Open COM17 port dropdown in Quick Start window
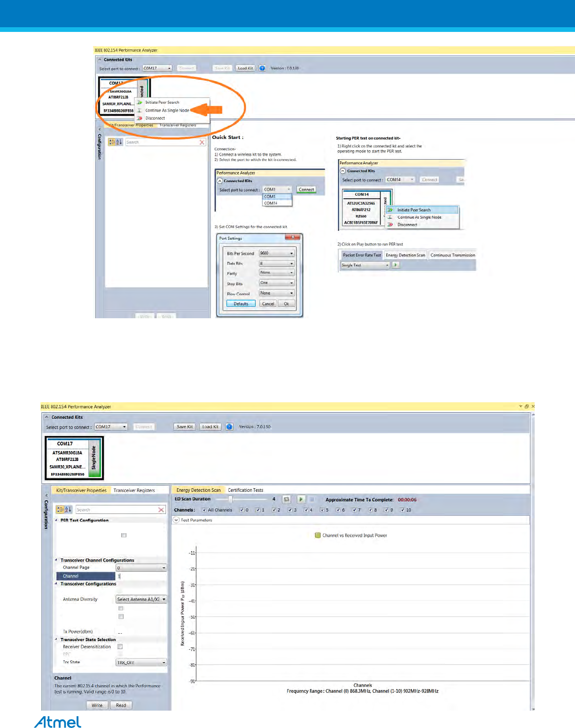Screen dimensions: 575x728 coord(157,68)
